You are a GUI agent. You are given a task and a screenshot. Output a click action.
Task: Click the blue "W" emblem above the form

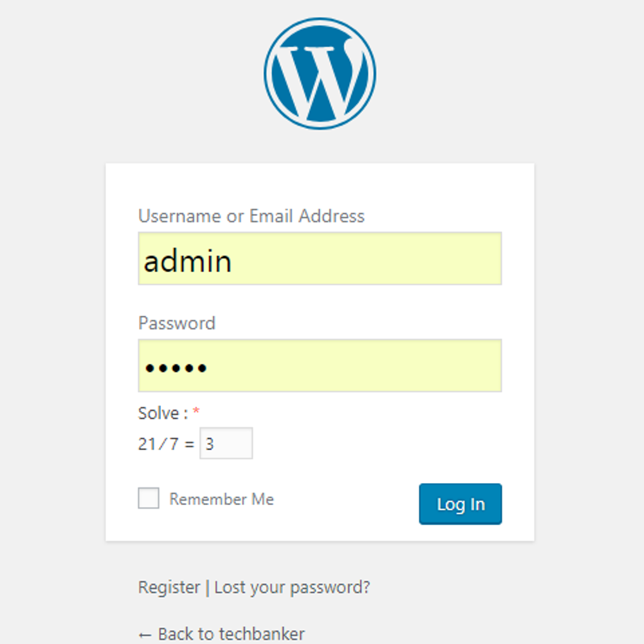(x=319, y=73)
